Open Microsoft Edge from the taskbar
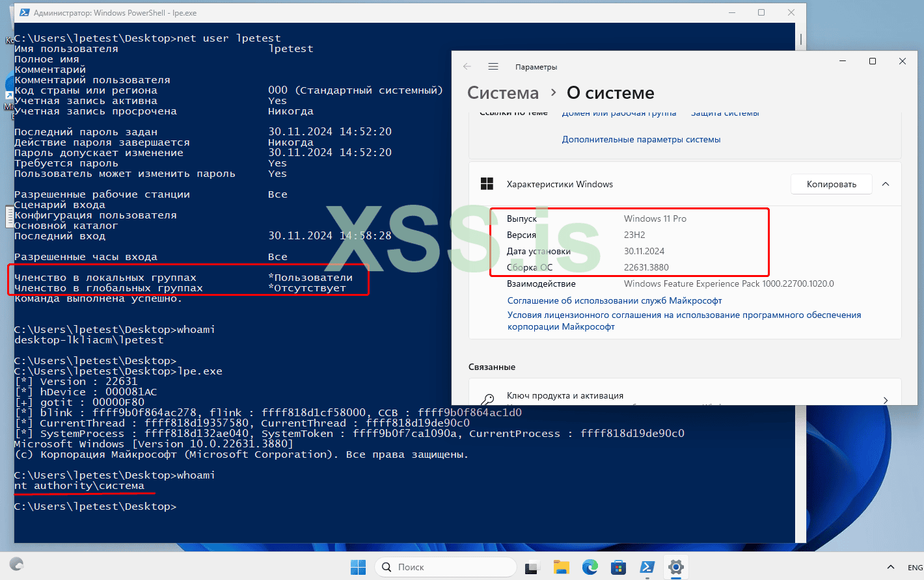 (x=590, y=567)
